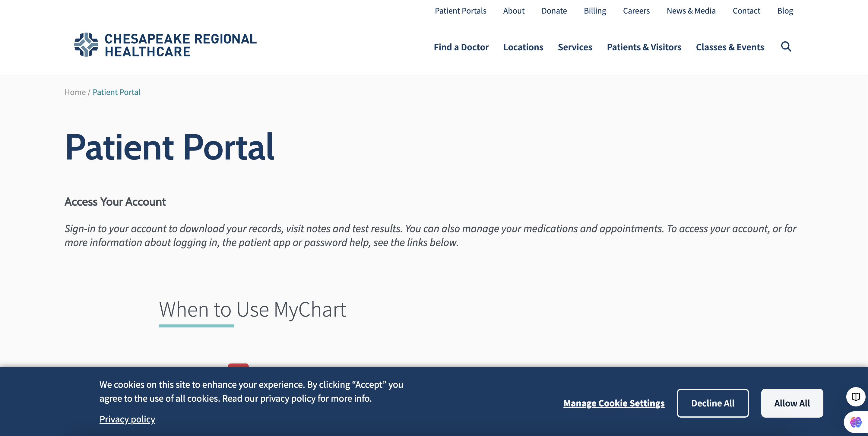Click the Patient Portal breadcrumb
868x436 pixels.
coord(116,92)
